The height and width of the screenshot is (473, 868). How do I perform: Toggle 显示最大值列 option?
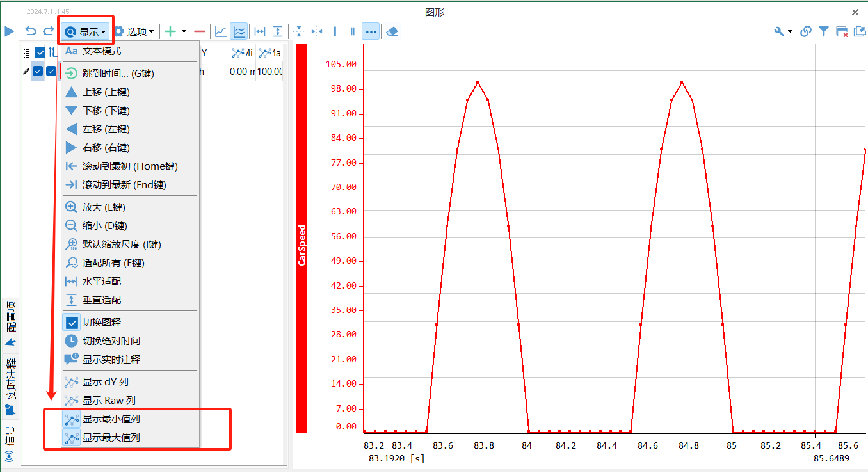click(x=130, y=438)
